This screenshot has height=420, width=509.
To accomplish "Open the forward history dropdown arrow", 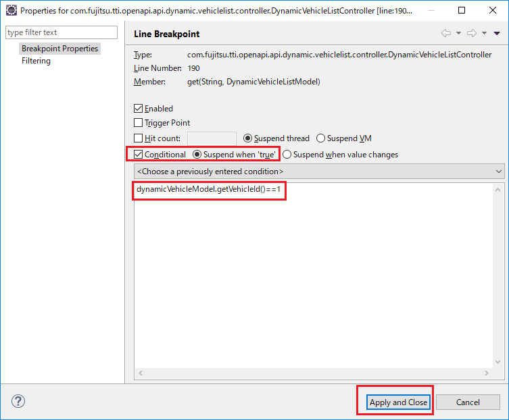I will pos(484,33).
